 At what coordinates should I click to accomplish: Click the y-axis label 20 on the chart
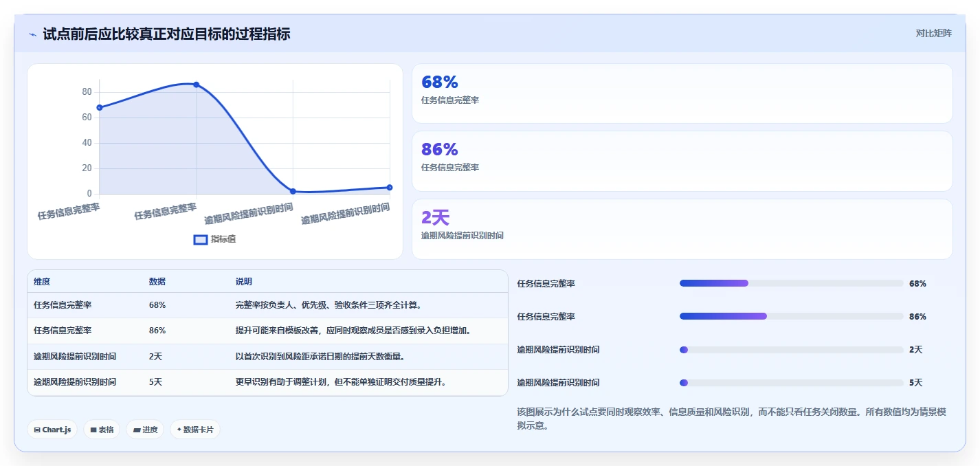click(87, 168)
